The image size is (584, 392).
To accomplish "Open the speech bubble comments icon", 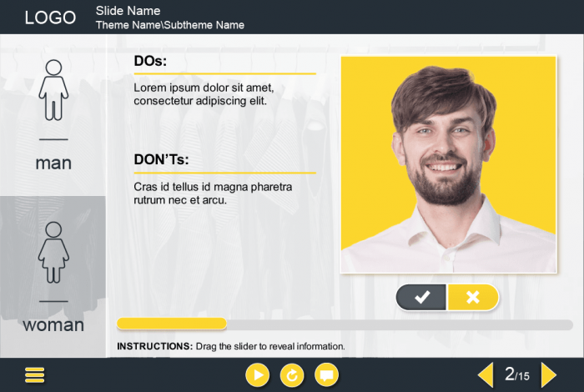I will [x=327, y=374].
